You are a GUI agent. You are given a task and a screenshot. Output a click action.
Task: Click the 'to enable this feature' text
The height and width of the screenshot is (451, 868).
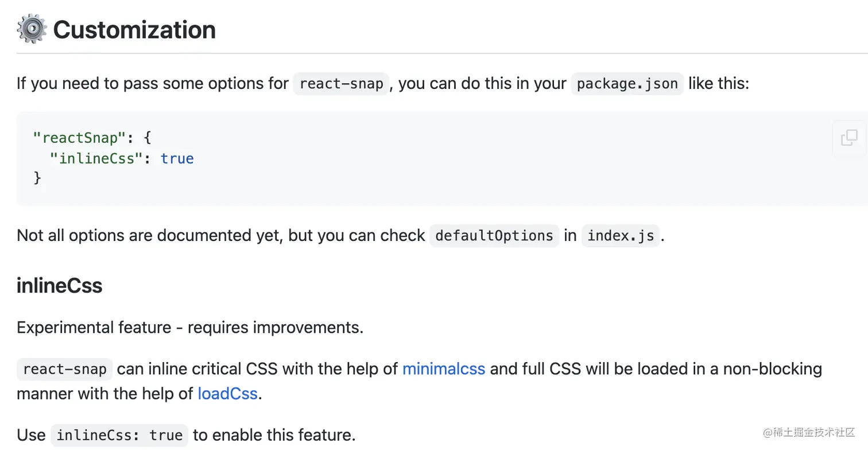click(x=274, y=435)
